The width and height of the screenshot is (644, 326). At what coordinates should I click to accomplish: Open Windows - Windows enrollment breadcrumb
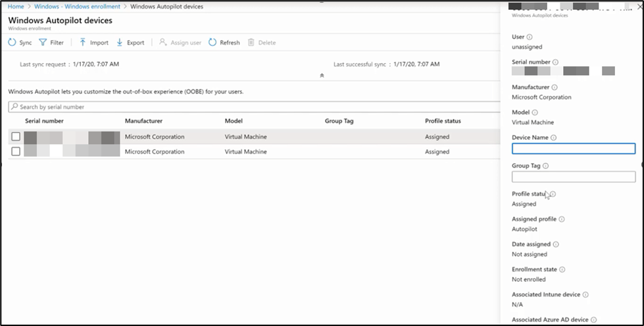point(77,7)
